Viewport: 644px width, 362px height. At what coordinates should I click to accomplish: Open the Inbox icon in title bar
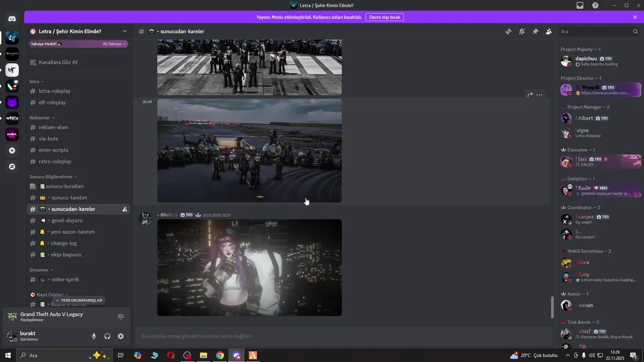580,5
